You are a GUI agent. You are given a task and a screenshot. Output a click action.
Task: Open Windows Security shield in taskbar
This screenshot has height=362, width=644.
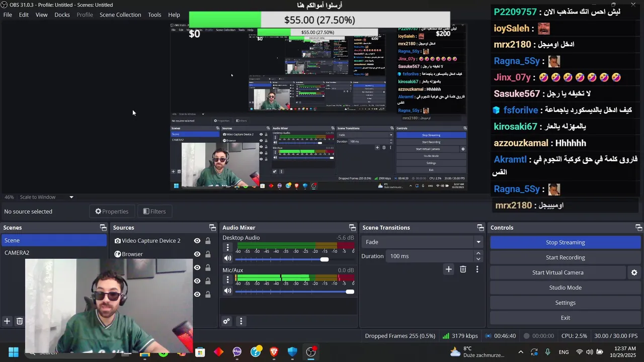[292, 352]
